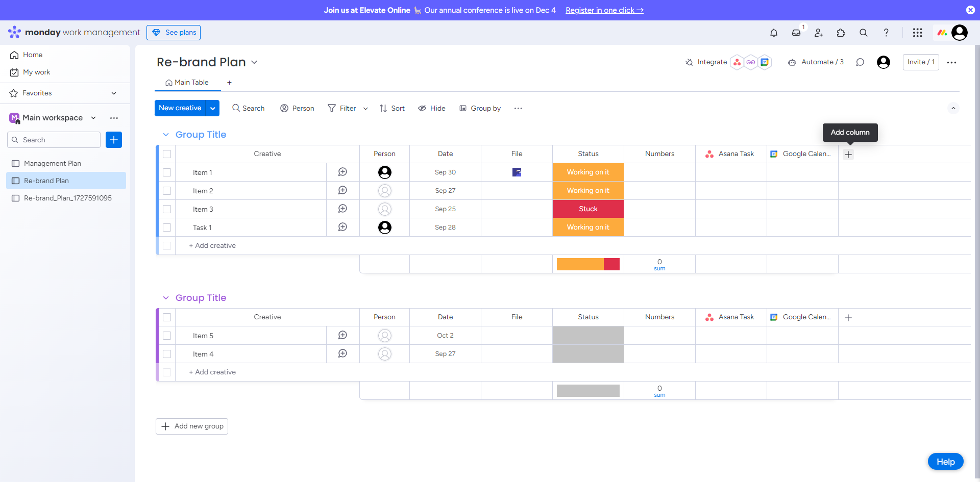The width and height of the screenshot is (980, 482).
Task: Select all rows in the first group
Action: [167, 154]
